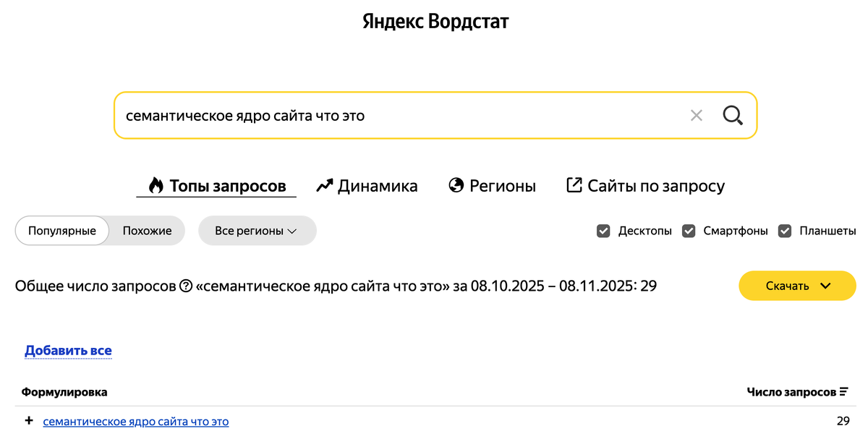Click the globe icon beside Регионы
The width and height of the screenshot is (868, 447).
pyautogui.click(x=456, y=186)
